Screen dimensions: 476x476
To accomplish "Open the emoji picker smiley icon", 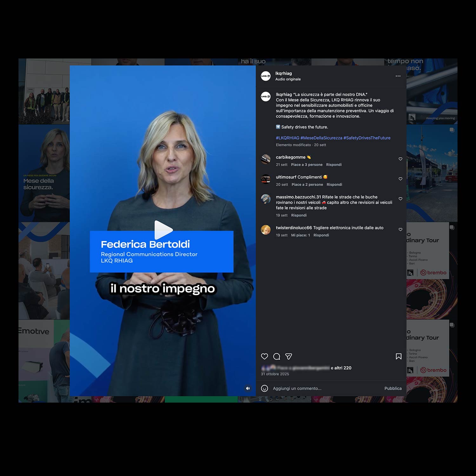I will (265, 388).
